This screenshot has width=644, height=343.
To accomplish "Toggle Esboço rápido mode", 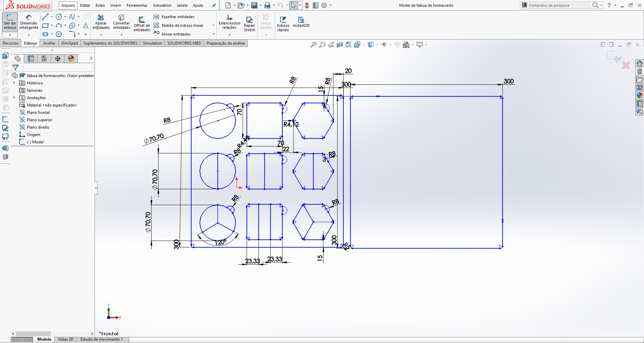I will tap(283, 23).
